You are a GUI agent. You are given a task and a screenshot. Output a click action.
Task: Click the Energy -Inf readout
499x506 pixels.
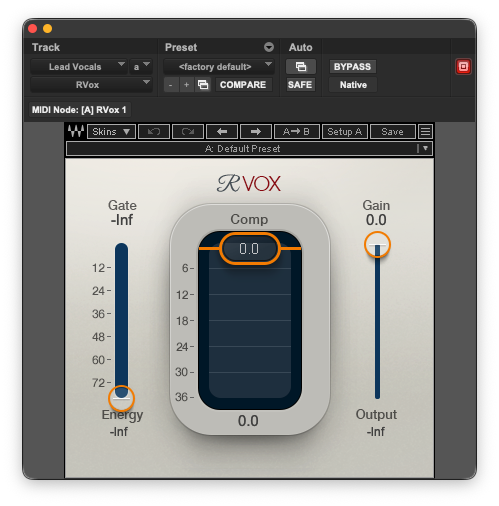[x=119, y=432]
